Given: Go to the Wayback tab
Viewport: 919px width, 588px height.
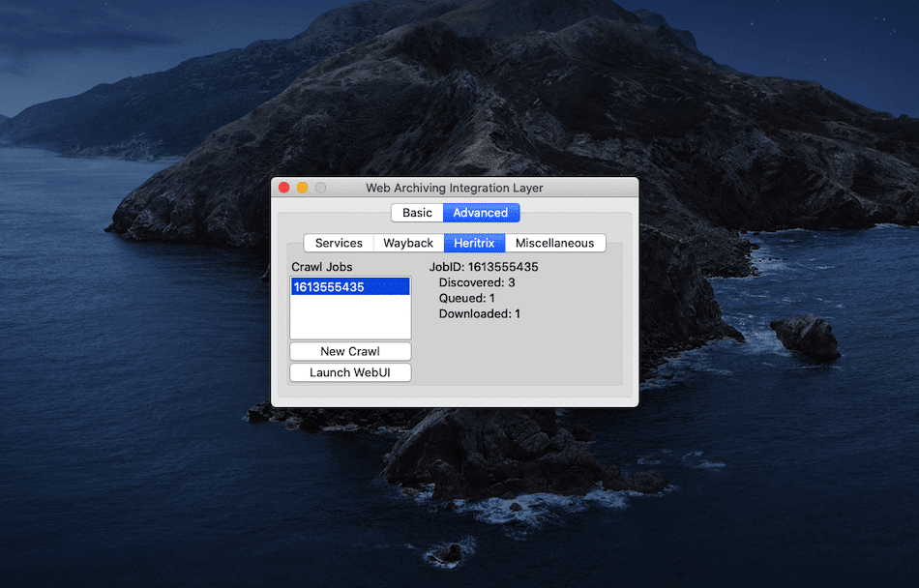Looking at the screenshot, I should pos(408,243).
